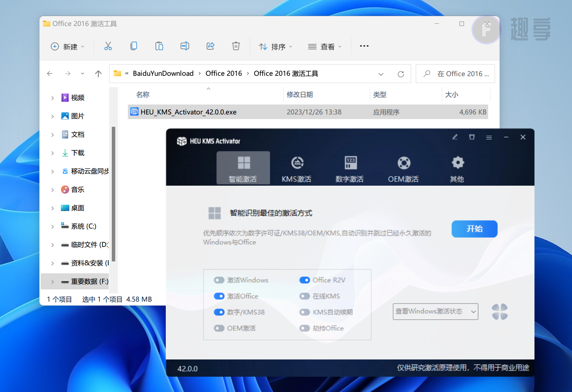The height and width of the screenshot is (392, 572).
Task: Toggle the KMS自动续期 switch
Action: 305,312
